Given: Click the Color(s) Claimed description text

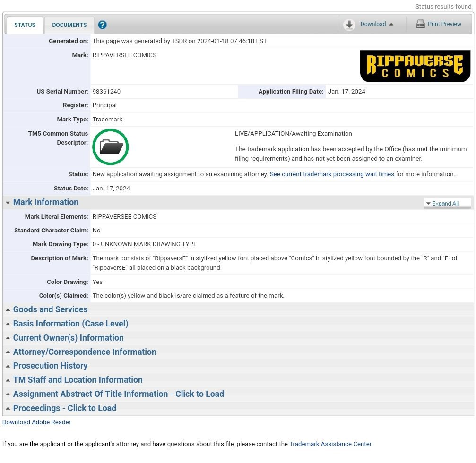Looking at the screenshot, I should click(188, 296).
